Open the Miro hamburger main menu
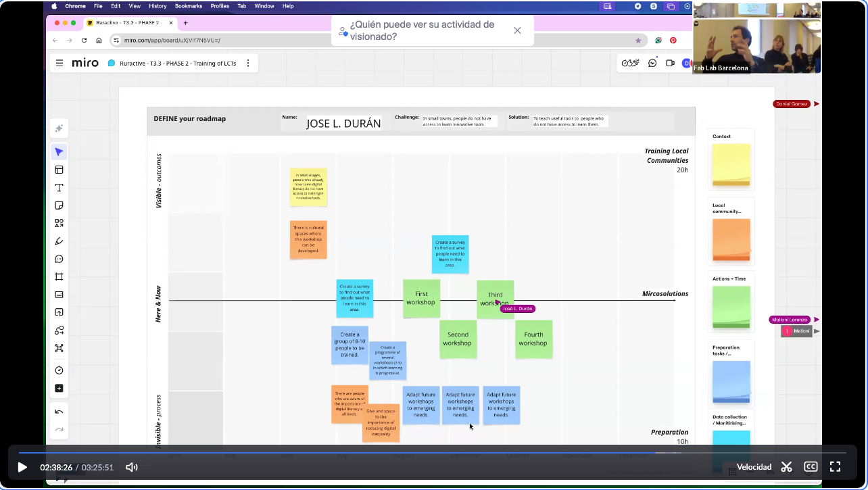Viewport: 868px width, 490px height. (x=59, y=63)
